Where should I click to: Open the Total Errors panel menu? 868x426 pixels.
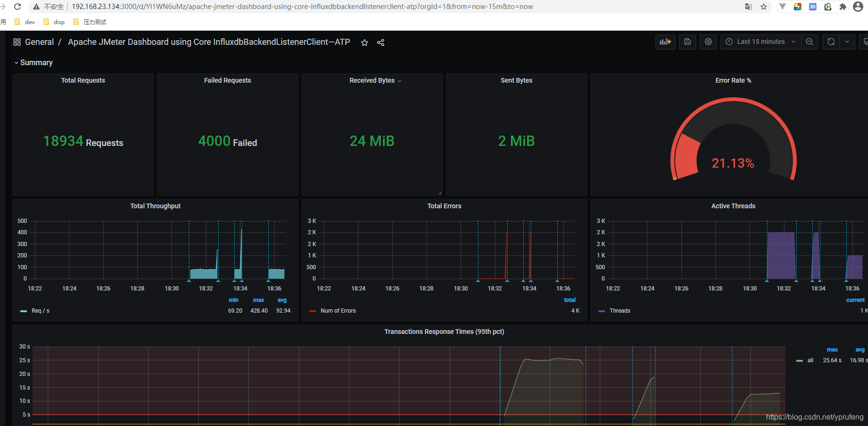pos(444,206)
